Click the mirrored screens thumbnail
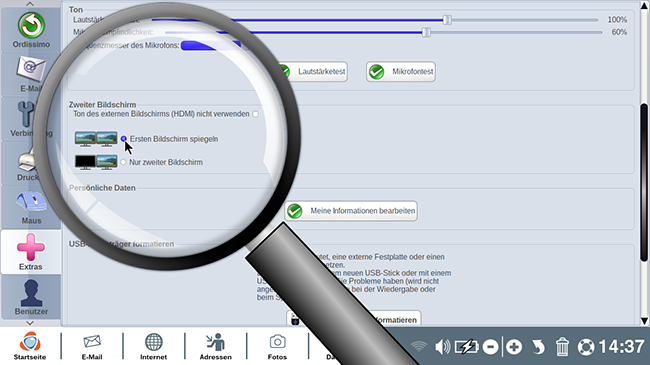 (x=96, y=139)
